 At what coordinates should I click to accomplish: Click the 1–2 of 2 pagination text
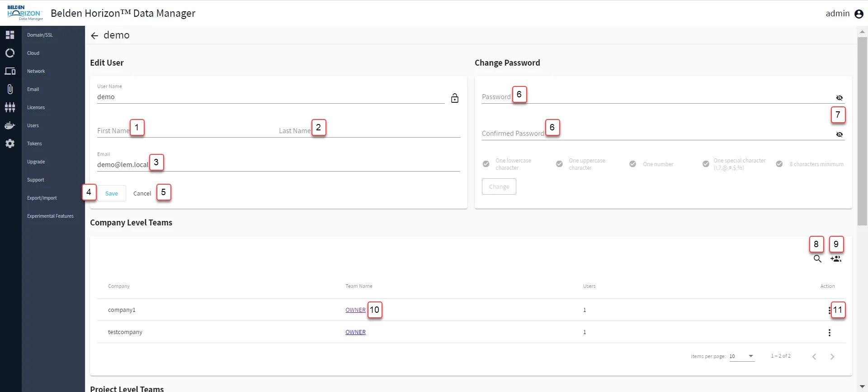point(781,356)
